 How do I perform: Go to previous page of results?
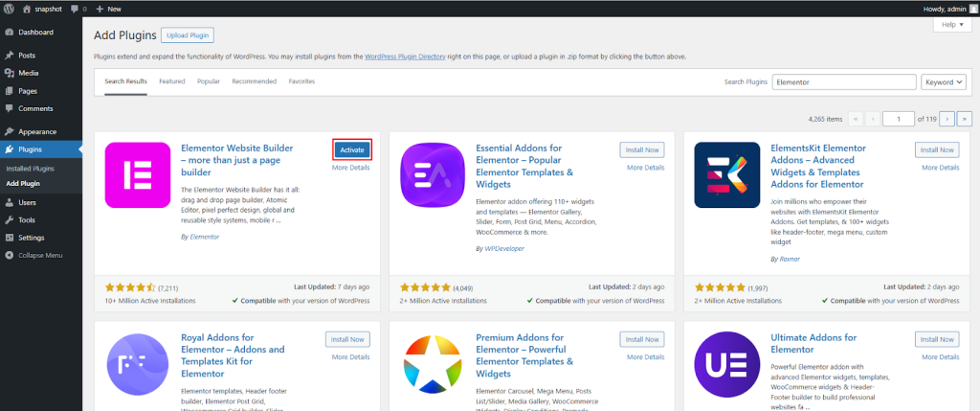[x=873, y=119]
